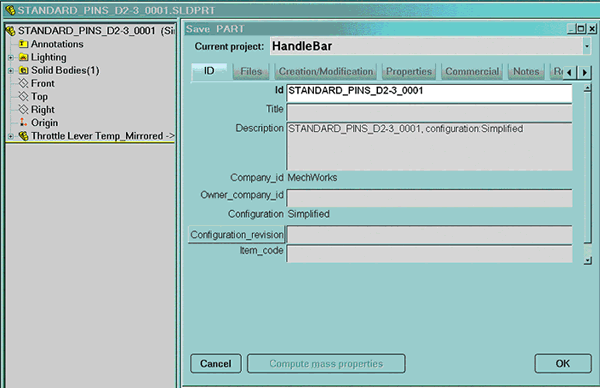This screenshot has height=388, width=600.
Task: Confirm with the OK button
Action: click(563, 364)
